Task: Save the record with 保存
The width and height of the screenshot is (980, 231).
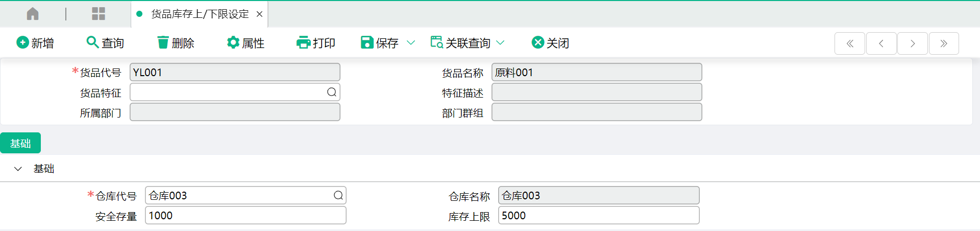Action: coord(380,43)
